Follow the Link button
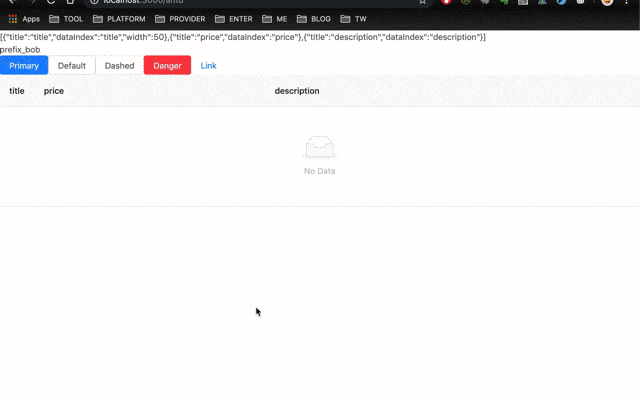The height and width of the screenshot is (400, 640). (209, 65)
